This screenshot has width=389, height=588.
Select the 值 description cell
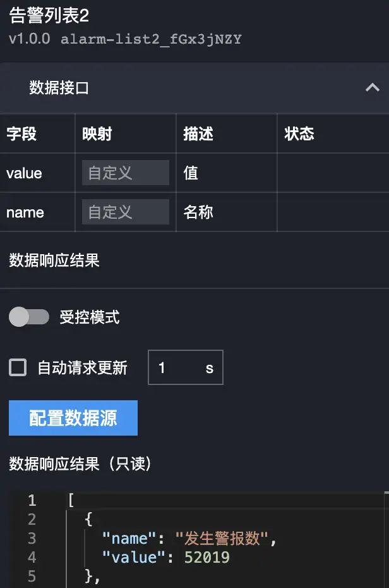191,173
